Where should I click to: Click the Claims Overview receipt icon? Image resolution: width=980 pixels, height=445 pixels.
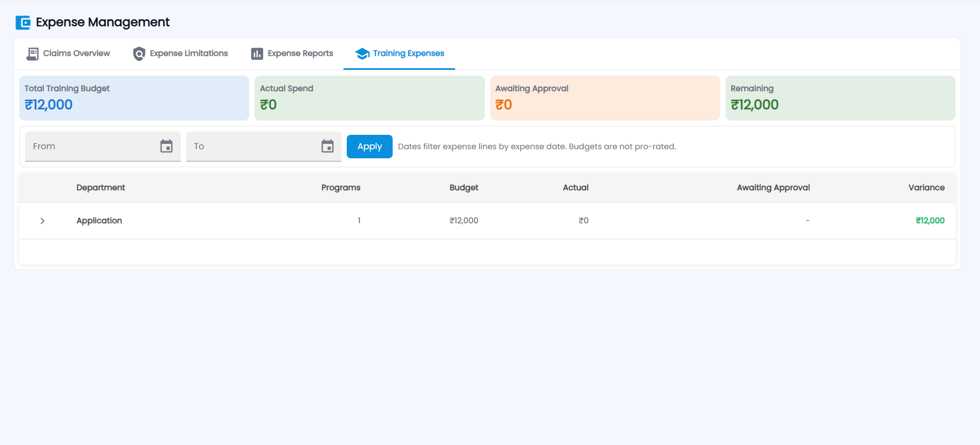[33, 54]
